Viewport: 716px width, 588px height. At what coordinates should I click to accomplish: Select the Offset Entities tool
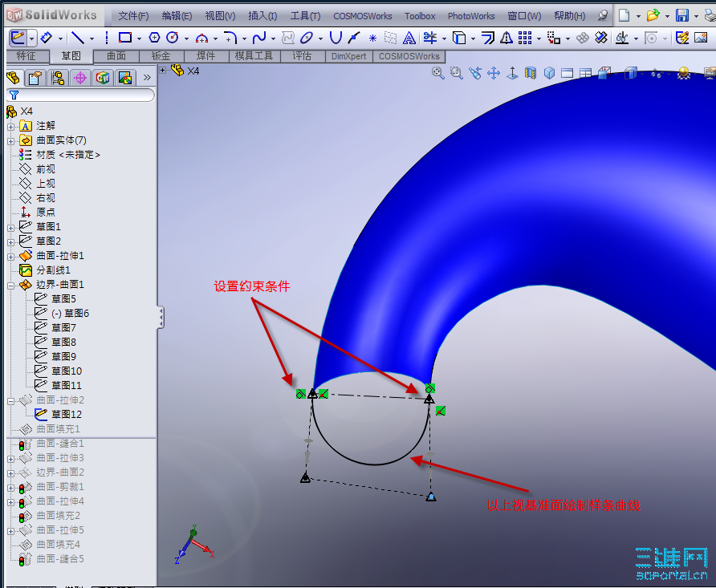click(x=488, y=38)
